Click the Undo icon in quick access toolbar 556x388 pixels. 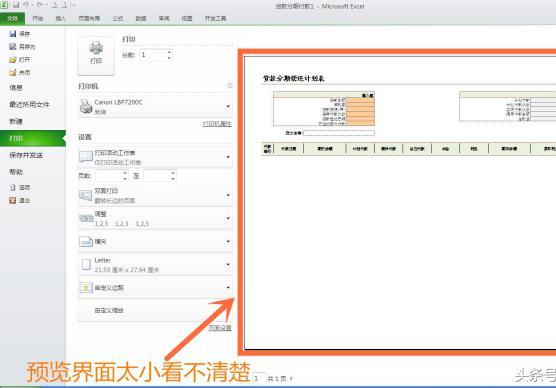(x=26, y=5)
